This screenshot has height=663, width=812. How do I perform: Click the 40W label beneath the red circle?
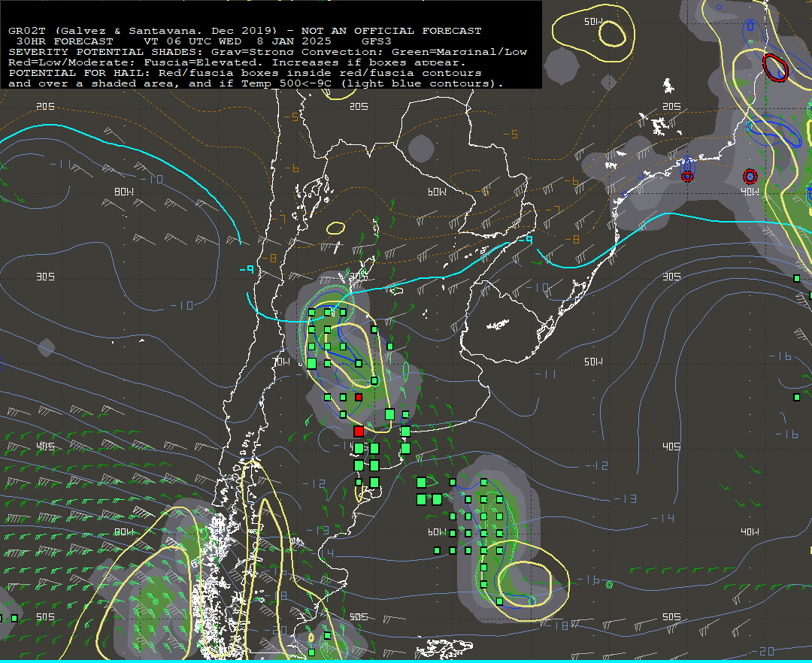pyautogui.click(x=750, y=192)
